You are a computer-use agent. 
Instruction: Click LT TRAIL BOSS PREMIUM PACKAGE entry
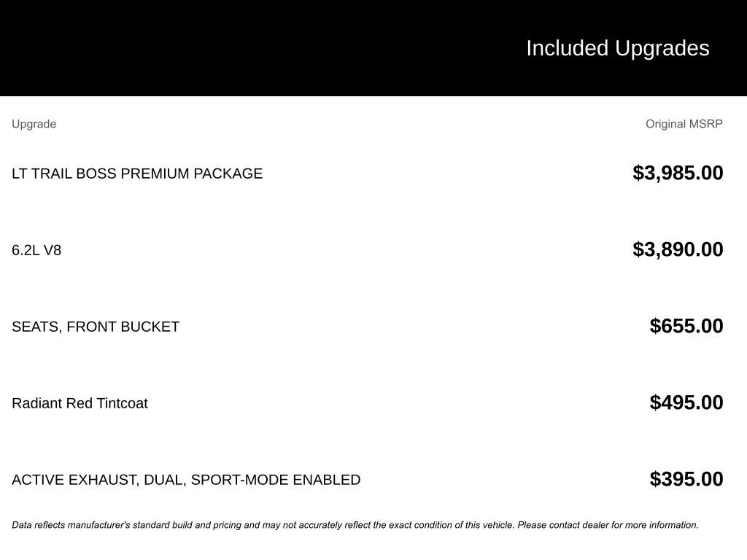[x=137, y=174]
